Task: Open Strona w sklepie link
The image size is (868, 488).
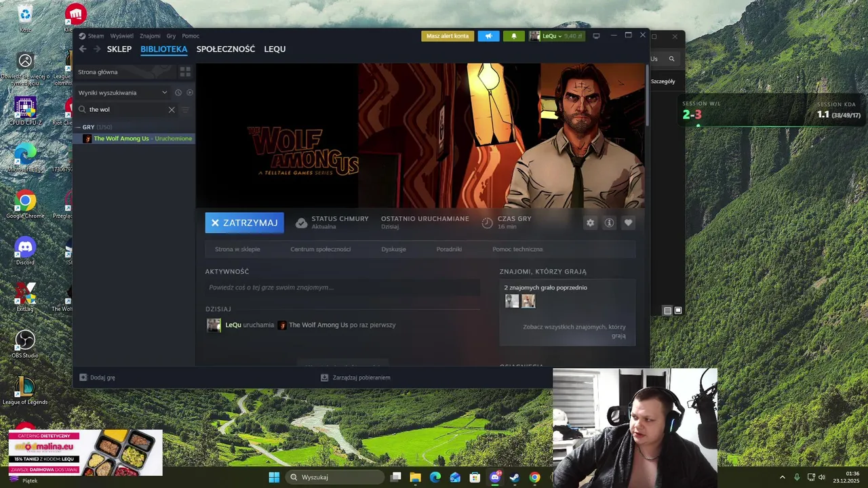Action: tap(237, 249)
